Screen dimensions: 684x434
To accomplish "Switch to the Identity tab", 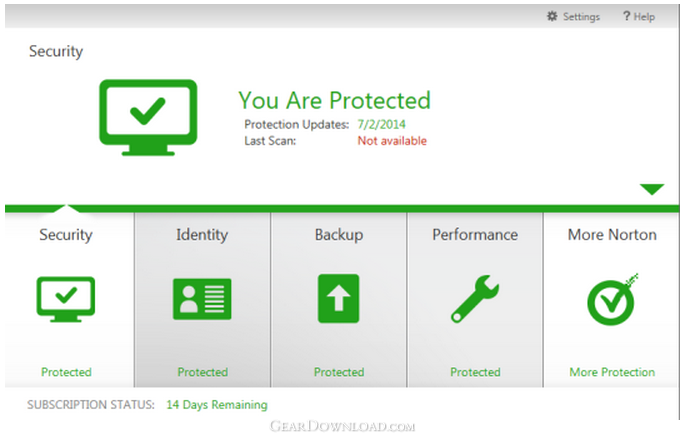I will point(202,235).
